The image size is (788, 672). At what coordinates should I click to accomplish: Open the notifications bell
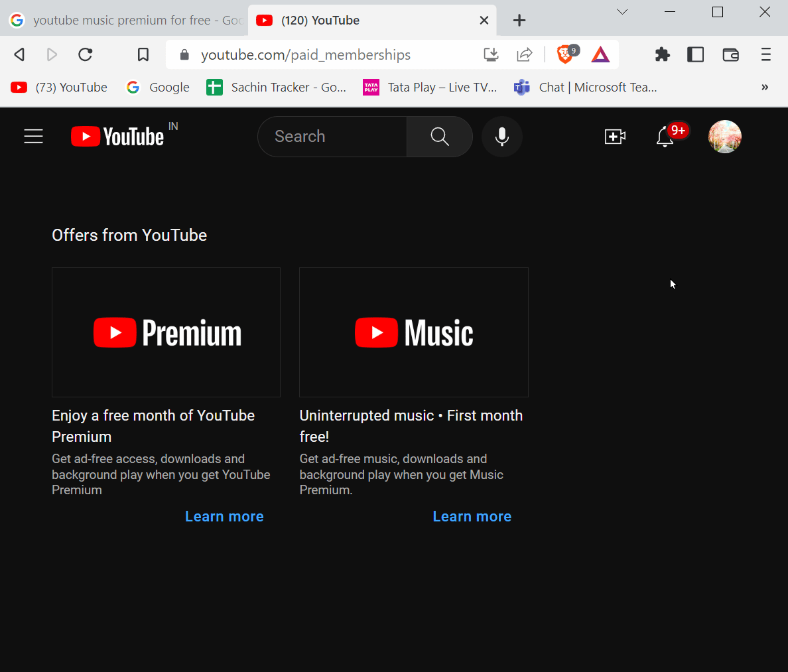pos(665,136)
